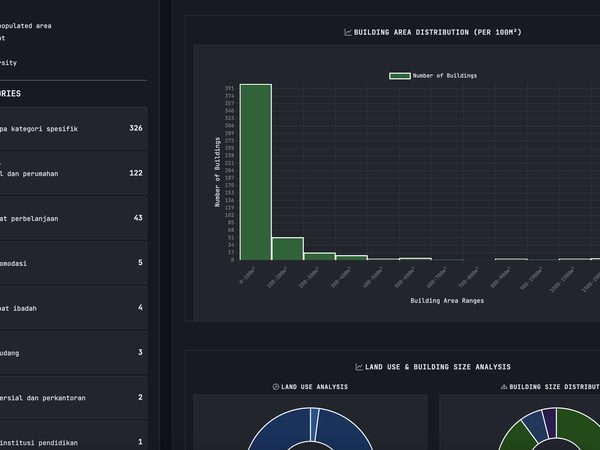The width and height of the screenshot is (600, 450).
Task: Click the 'Land Use Analysis' heading
Action: (315, 387)
